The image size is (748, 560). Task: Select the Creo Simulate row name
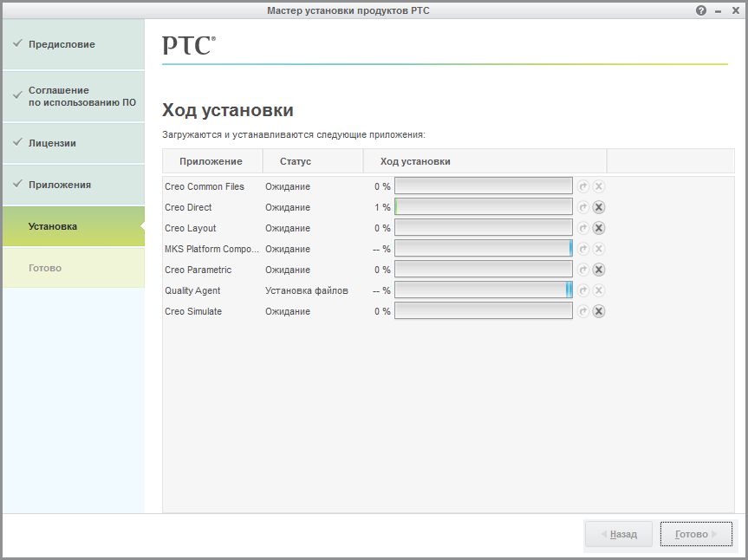click(193, 311)
